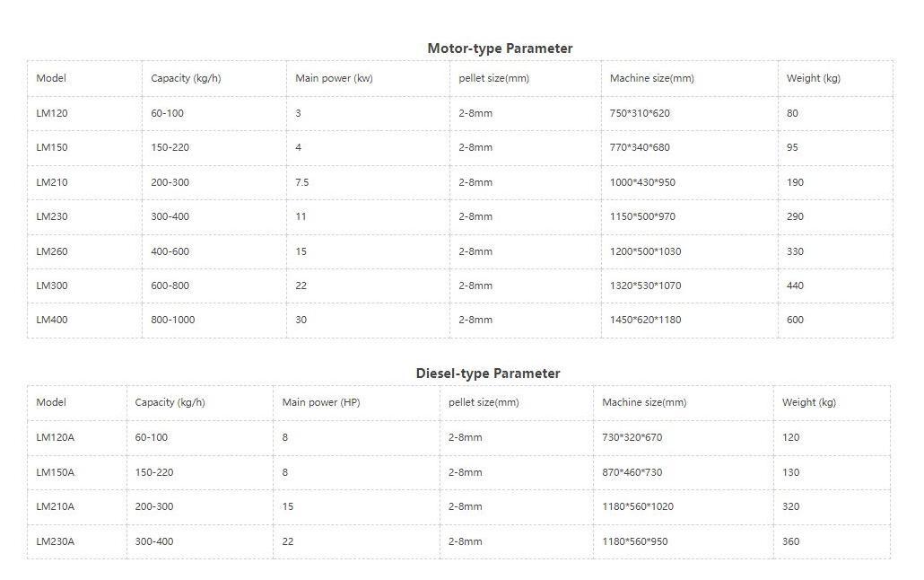Select the LM120A model cell
The width and height of the screenshot is (924, 580).
76,438
